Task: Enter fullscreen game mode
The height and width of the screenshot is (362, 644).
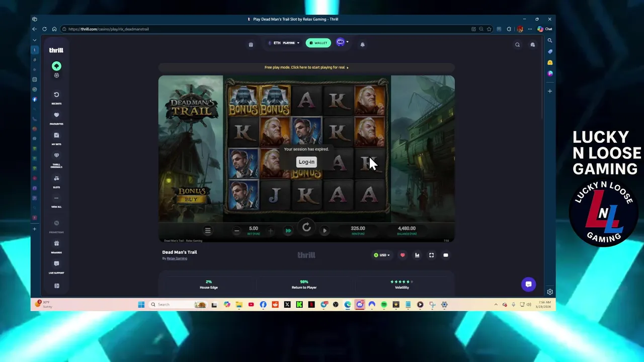Action: point(431,255)
